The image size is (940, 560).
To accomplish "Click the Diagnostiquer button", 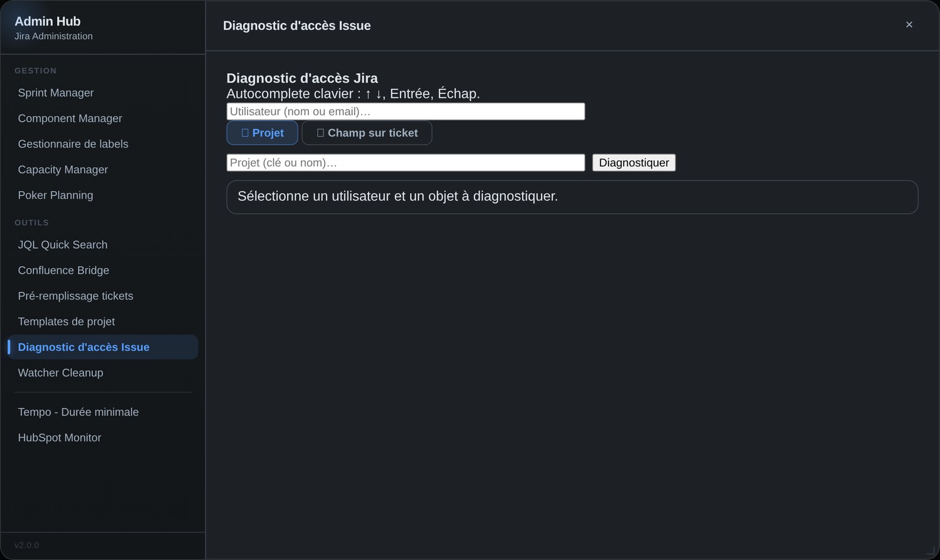I will click(x=634, y=163).
